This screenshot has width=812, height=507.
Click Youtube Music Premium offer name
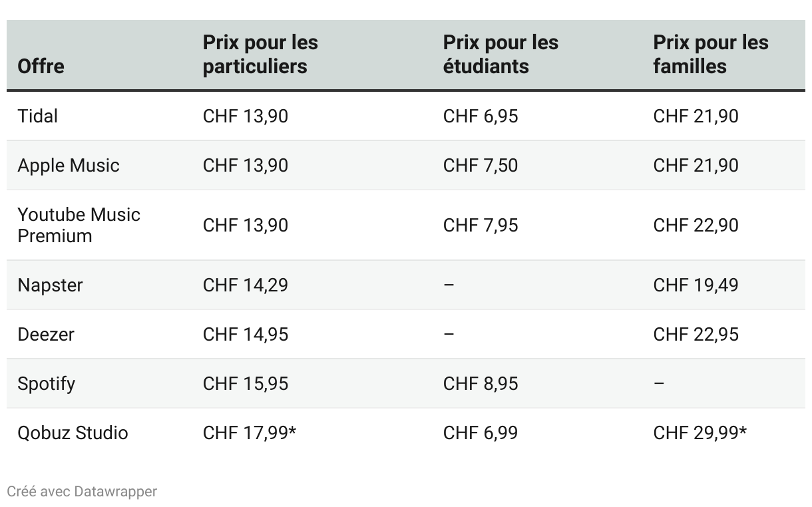point(79,225)
